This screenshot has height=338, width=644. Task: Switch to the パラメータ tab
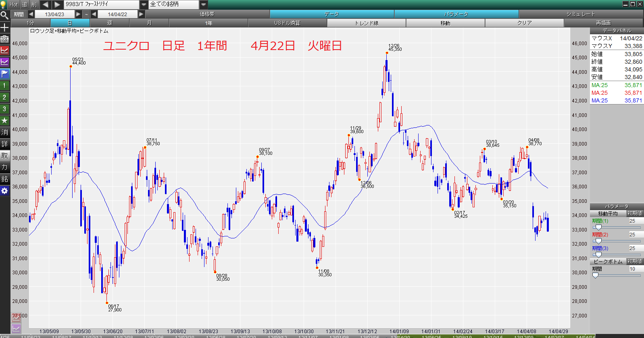(456, 14)
